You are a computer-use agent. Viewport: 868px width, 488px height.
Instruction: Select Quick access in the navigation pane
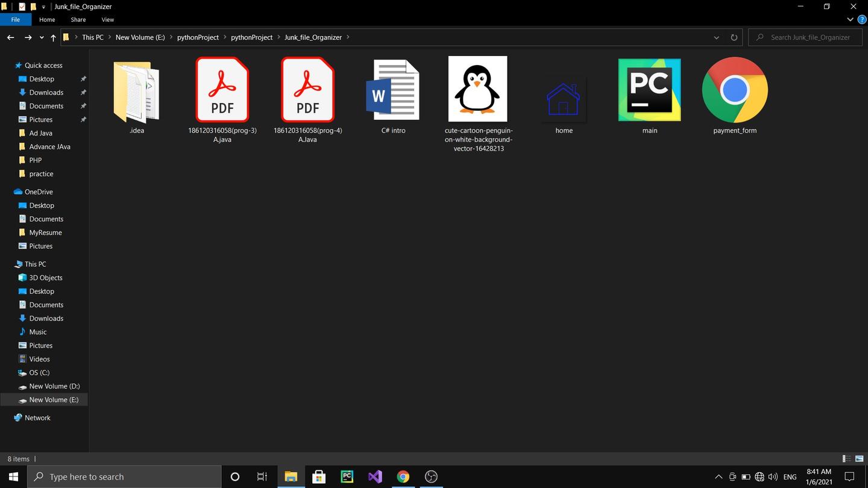pos(43,65)
